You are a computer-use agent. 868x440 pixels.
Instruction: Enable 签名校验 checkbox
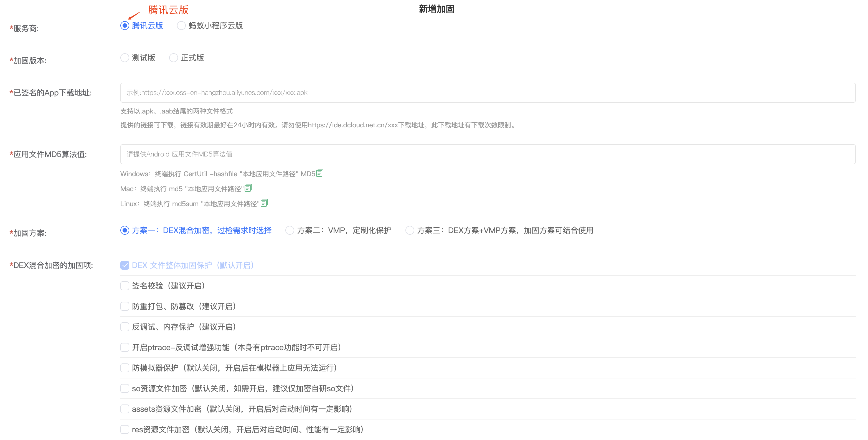(x=125, y=286)
